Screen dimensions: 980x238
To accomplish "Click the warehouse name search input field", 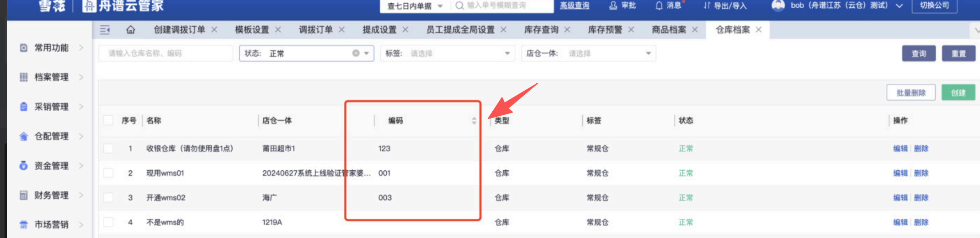I will pos(165,53).
